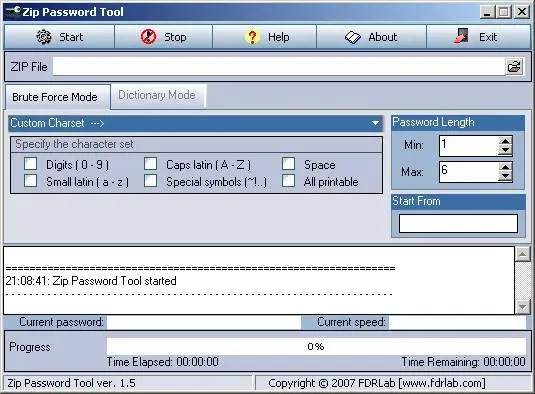Click the log scrollbar up arrow
Image resolution: width=535 pixels, height=394 pixels.
click(x=523, y=254)
